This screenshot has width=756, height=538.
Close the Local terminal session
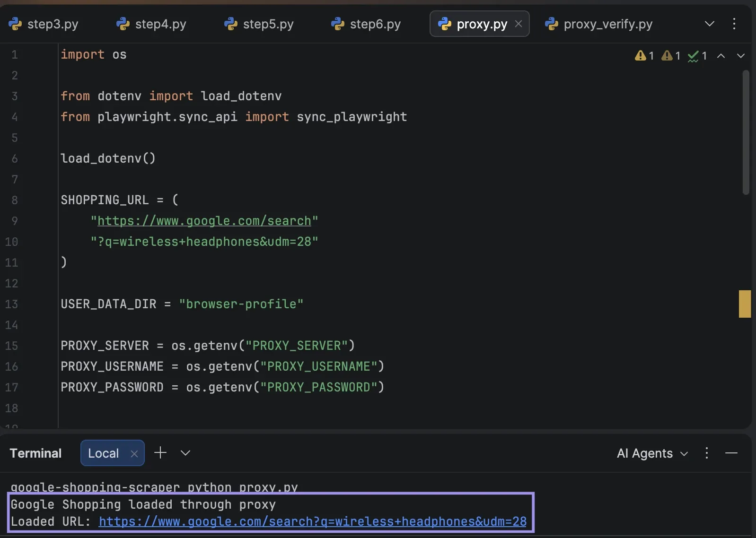coord(134,454)
